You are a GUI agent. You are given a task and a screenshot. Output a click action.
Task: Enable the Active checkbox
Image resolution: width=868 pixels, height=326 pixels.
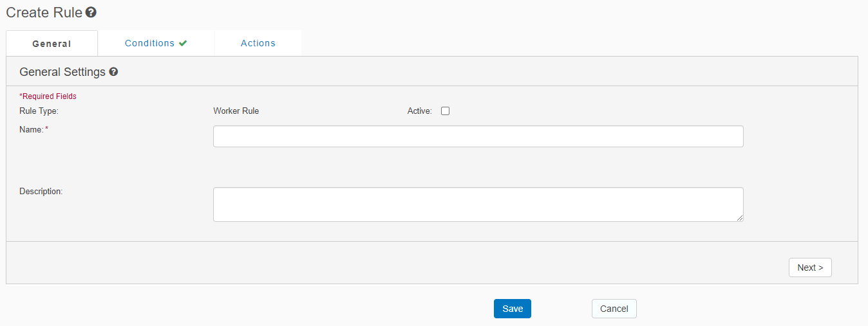445,111
